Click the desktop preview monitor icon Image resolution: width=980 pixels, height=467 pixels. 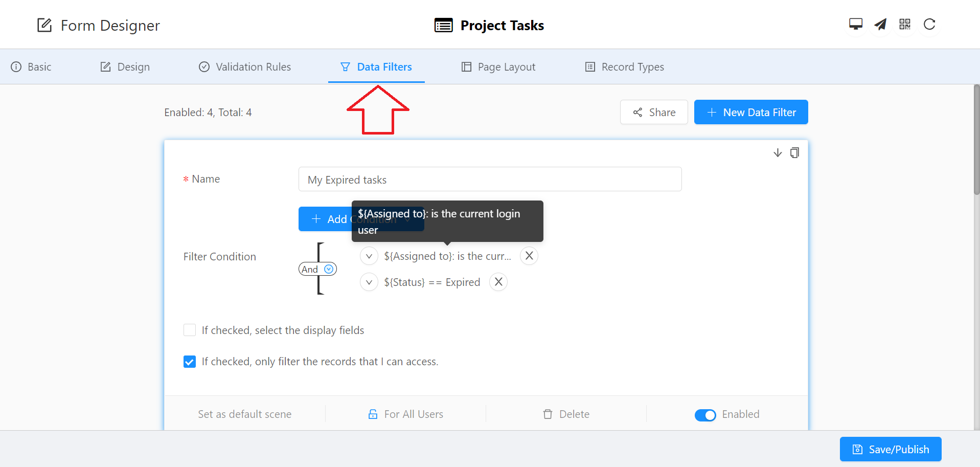click(856, 24)
